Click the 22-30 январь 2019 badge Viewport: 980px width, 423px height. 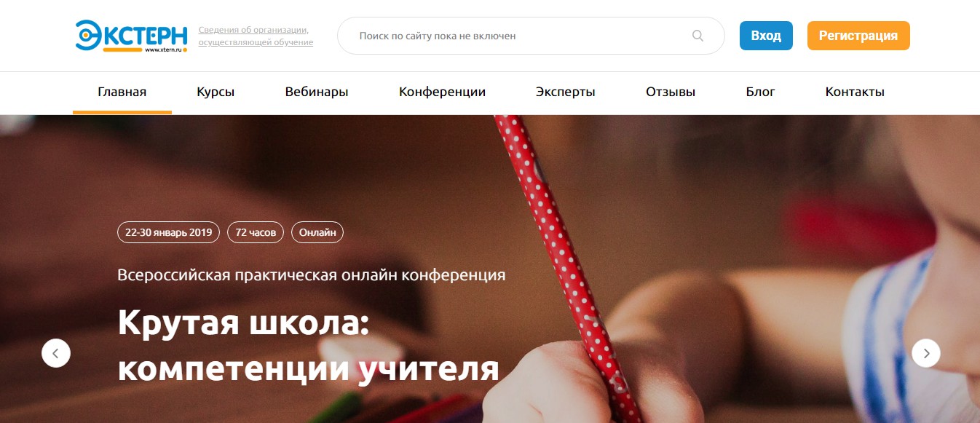click(168, 233)
